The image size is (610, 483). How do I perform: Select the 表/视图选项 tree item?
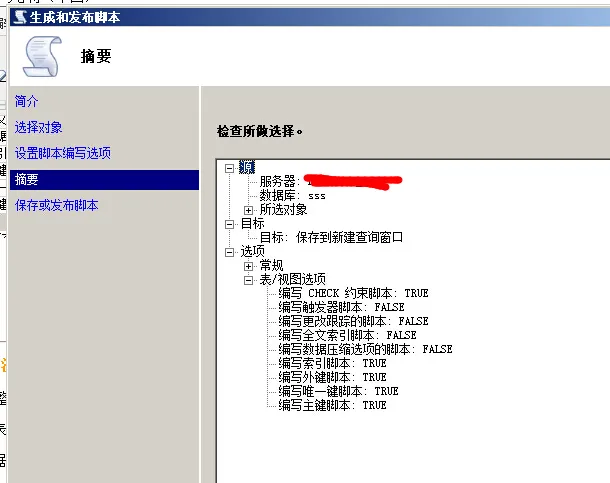click(x=293, y=280)
